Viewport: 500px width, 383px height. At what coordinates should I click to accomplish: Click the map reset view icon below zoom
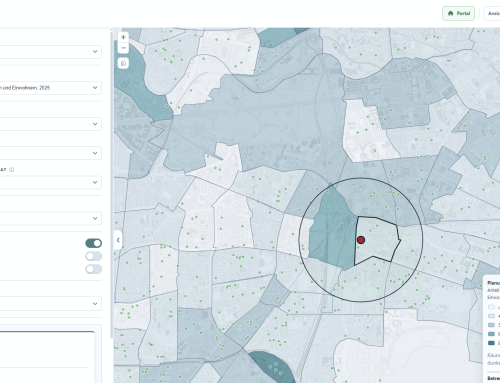pos(123,63)
